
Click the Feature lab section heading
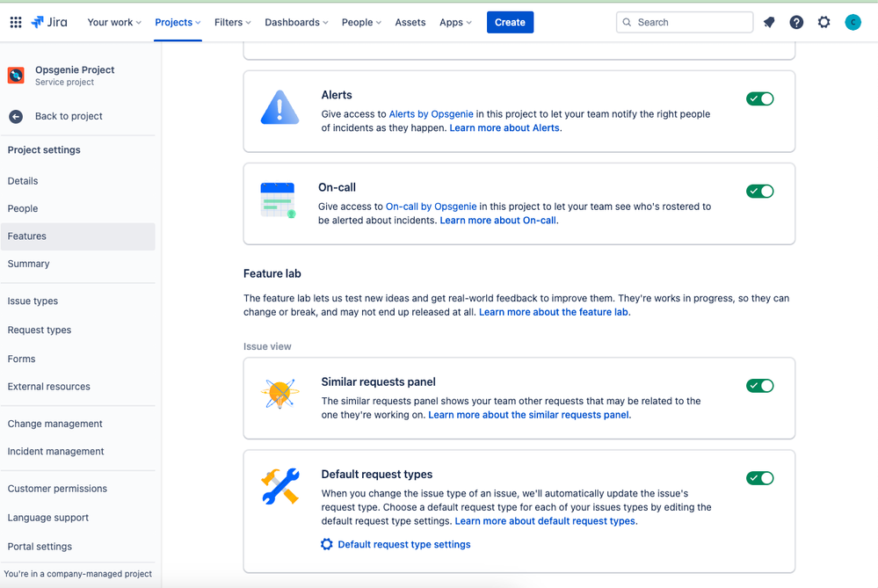pyautogui.click(x=272, y=274)
